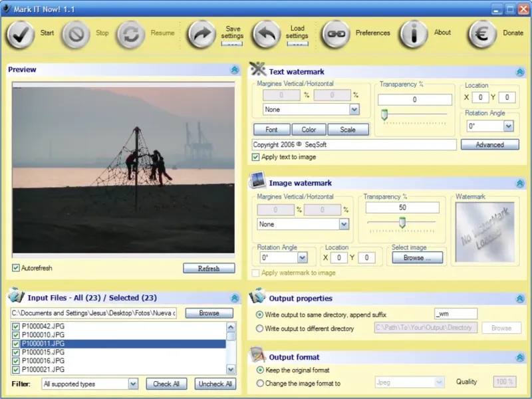Click the Start checkmark icon

click(x=21, y=35)
